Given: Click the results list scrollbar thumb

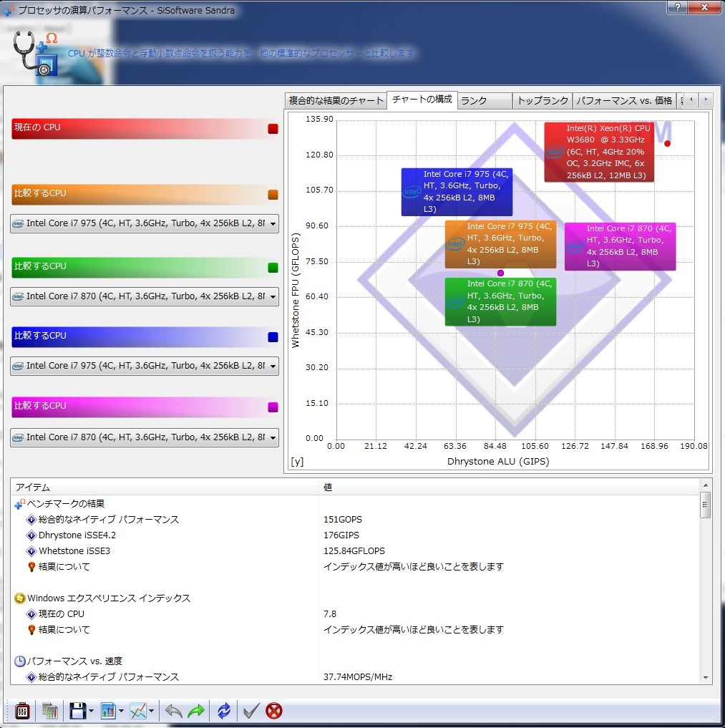Looking at the screenshot, I should pyautogui.click(x=706, y=505).
